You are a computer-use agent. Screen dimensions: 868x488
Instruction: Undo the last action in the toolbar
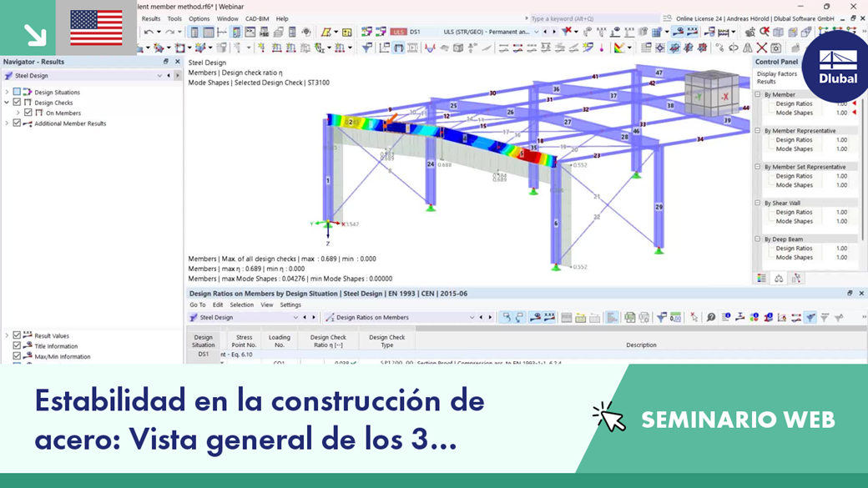[x=149, y=32]
